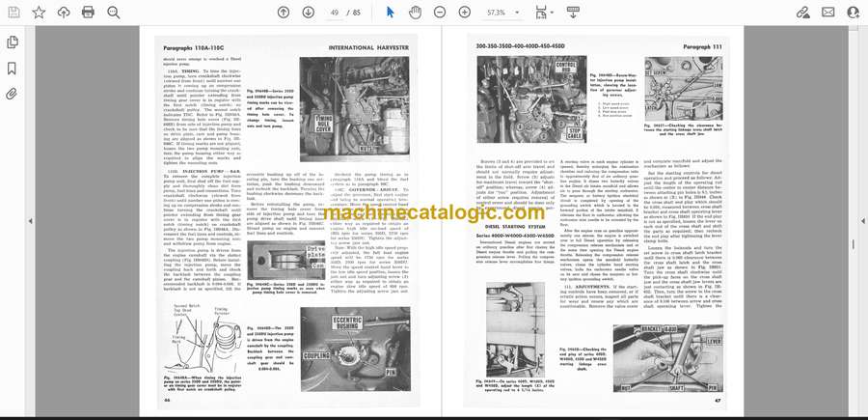This screenshot has height=420, width=868.
Task: Expand the page display options arrow
Action: [x=552, y=13]
